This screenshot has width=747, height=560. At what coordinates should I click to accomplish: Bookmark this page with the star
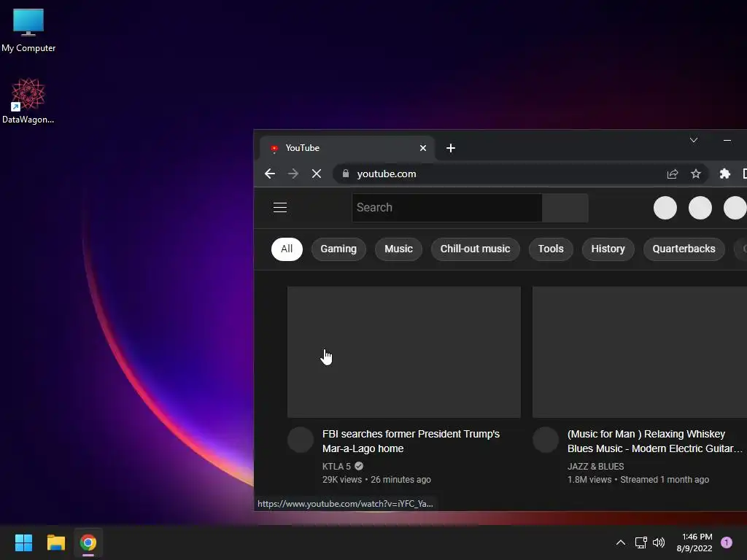pyautogui.click(x=695, y=174)
